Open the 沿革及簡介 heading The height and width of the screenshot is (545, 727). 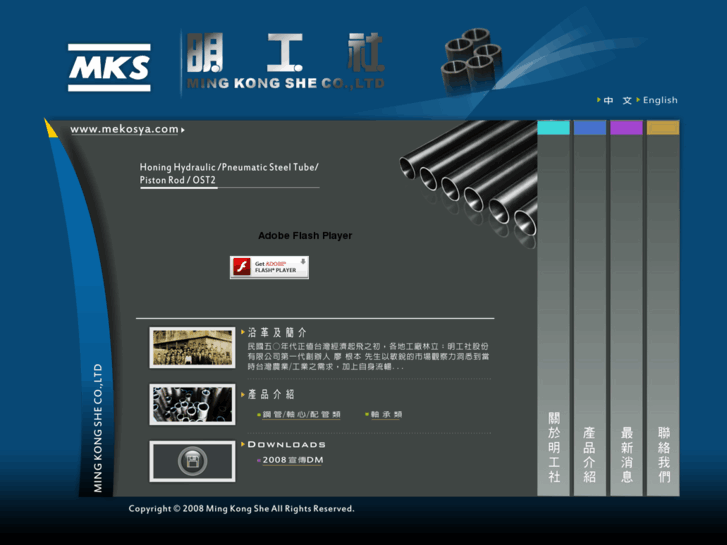pos(277,333)
